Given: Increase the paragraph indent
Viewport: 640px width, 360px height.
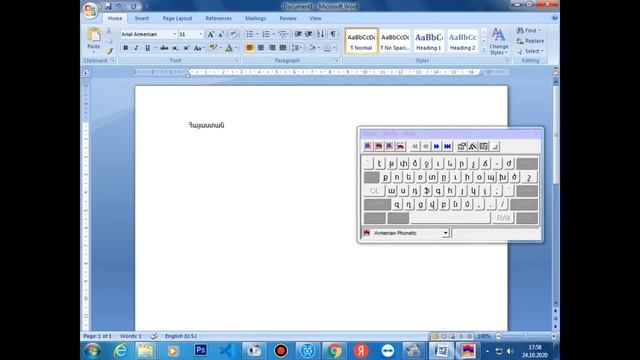Looking at the screenshot, I should 309,34.
